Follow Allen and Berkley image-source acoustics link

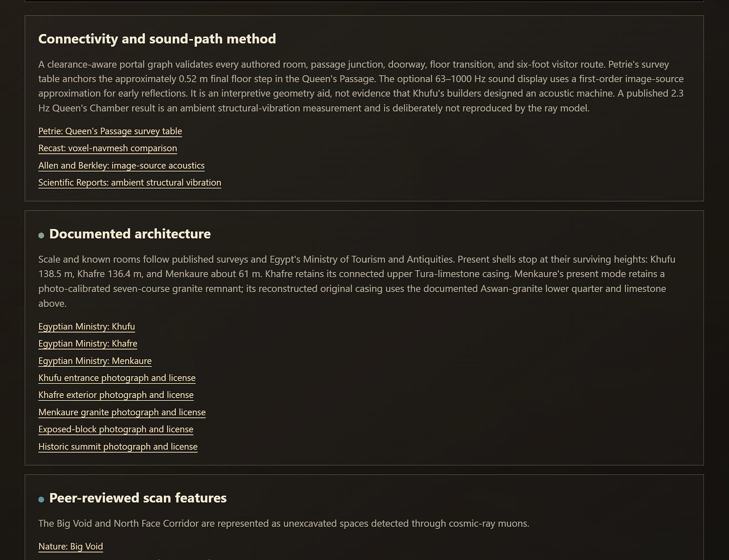point(122,165)
